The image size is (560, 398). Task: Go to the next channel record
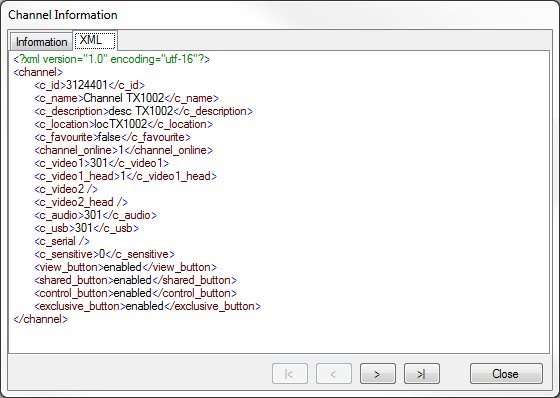coord(378,374)
